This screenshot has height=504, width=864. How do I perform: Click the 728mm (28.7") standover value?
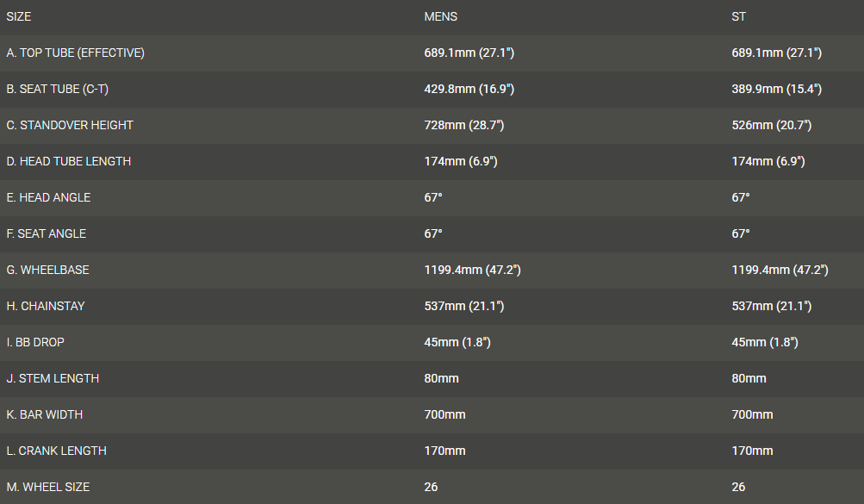[x=463, y=125]
